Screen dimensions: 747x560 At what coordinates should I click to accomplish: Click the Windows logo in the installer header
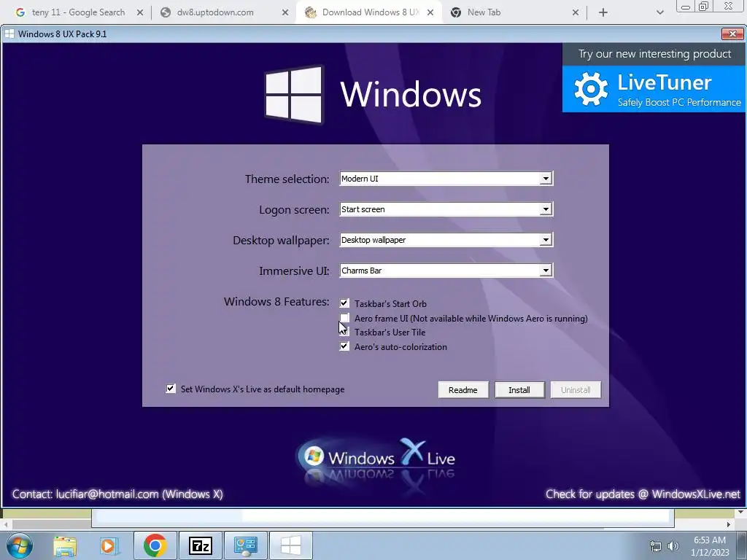tap(294, 94)
